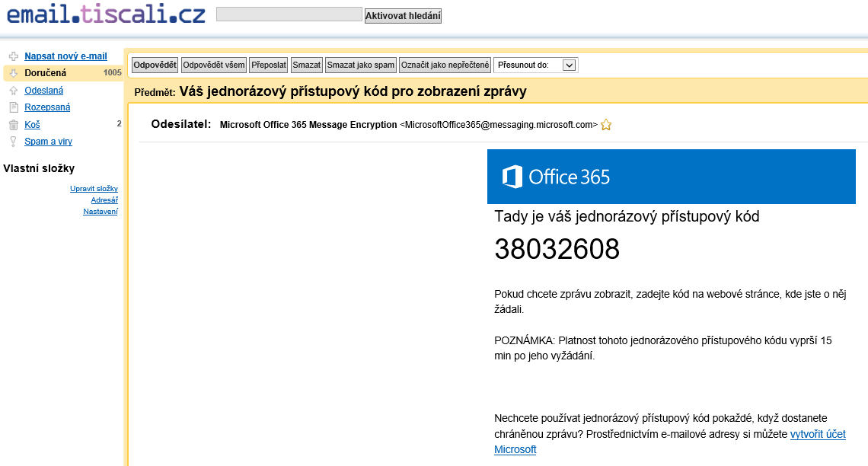Click the heading Tady je váš jednorázový přístupový kód
This screenshot has height=466, width=868.
tap(627, 216)
